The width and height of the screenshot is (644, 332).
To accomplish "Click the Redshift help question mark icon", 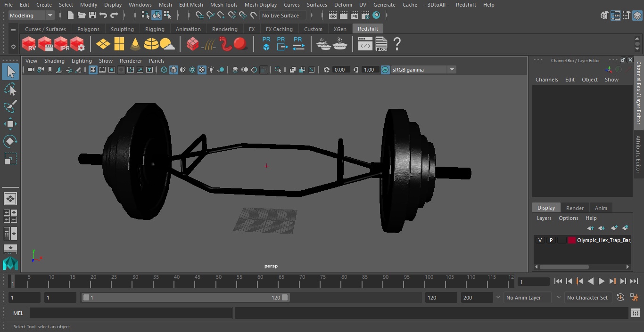I will 397,44.
